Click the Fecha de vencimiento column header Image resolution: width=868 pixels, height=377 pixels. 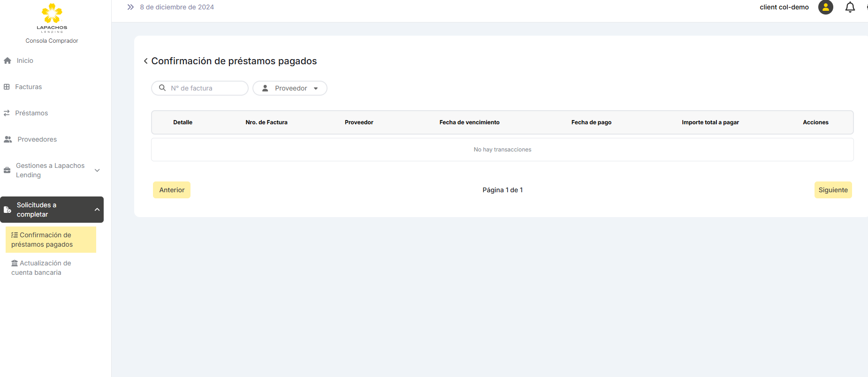click(469, 122)
